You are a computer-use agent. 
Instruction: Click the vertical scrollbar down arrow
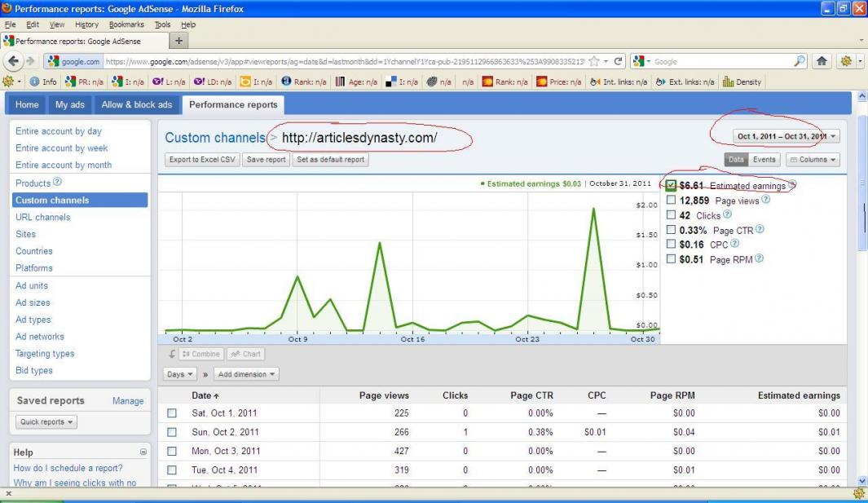[x=862, y=481]
